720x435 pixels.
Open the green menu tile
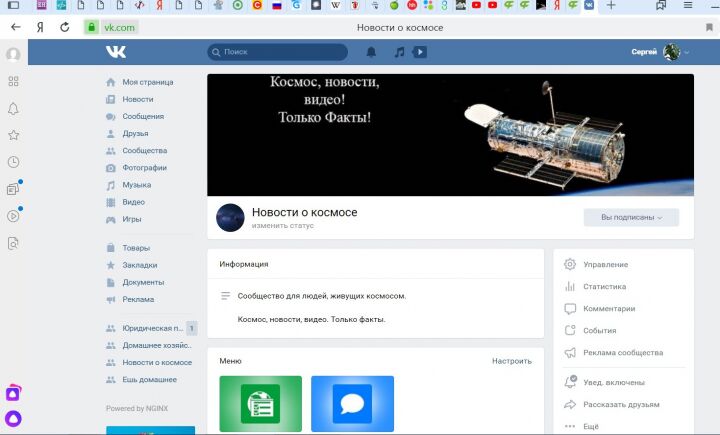(260, 404)
